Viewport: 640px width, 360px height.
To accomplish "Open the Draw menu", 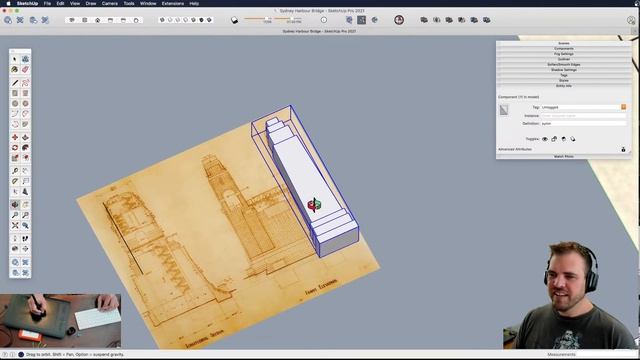I will click(91, 3).
